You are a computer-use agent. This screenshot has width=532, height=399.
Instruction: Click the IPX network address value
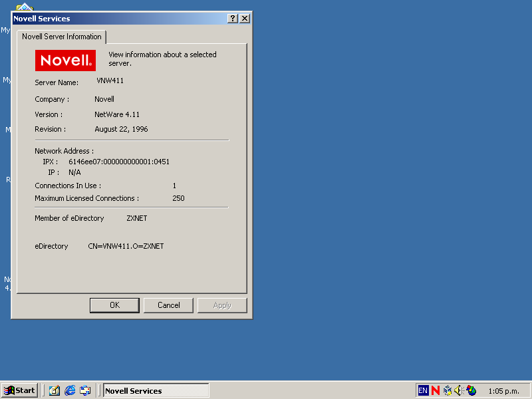pyautogui.click(x=119, y=162)
